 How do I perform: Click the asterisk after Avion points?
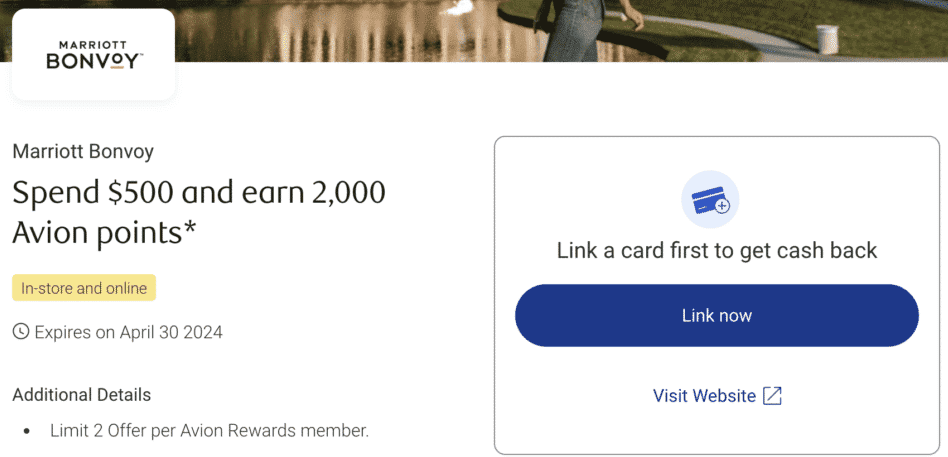190,229
